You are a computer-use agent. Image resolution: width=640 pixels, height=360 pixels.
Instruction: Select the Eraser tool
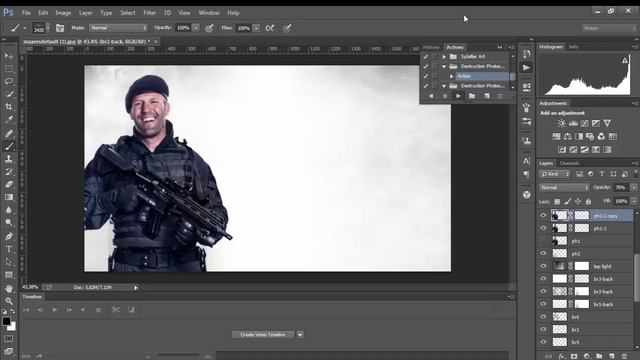click(9, 184)
